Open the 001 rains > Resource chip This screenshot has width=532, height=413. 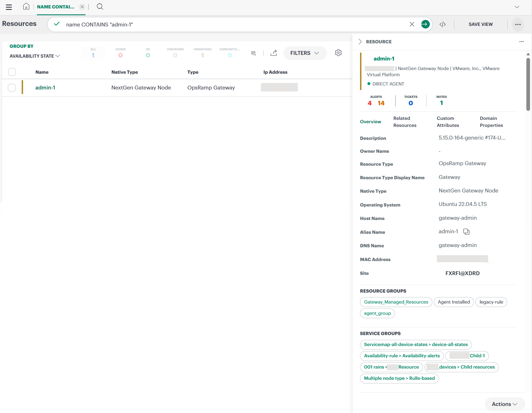(392, 367)
